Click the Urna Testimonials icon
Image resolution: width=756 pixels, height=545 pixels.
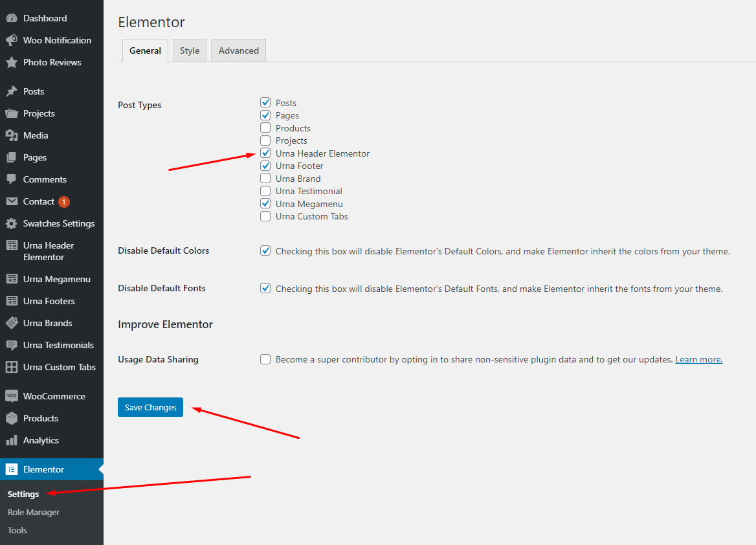pyautogui.click(x=12, y=346)
